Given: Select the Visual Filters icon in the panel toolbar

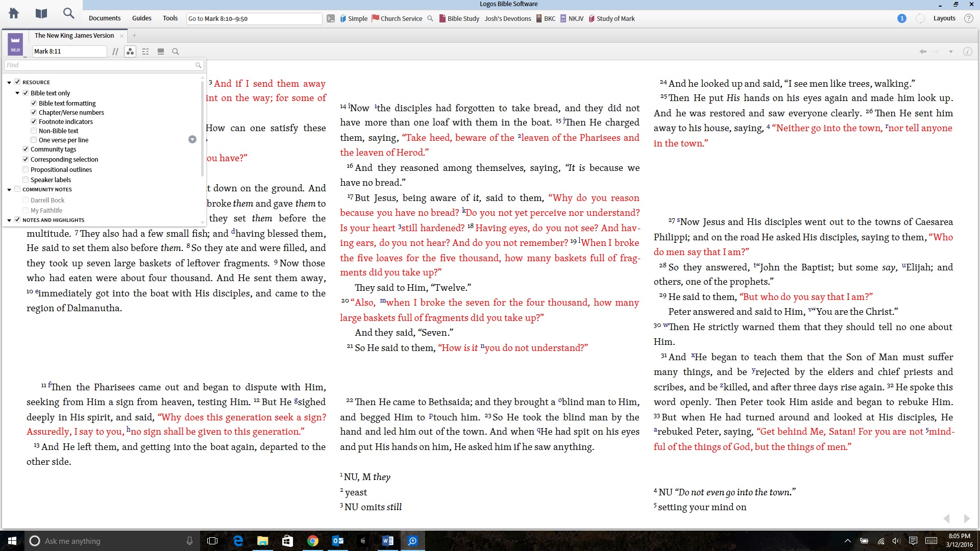Looking at the screenshot, I should tap(130, 51).
